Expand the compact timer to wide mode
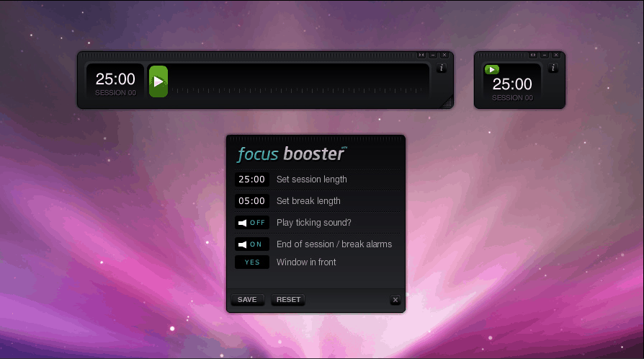This screenshot has height=359, width=644. click(533, 55)
